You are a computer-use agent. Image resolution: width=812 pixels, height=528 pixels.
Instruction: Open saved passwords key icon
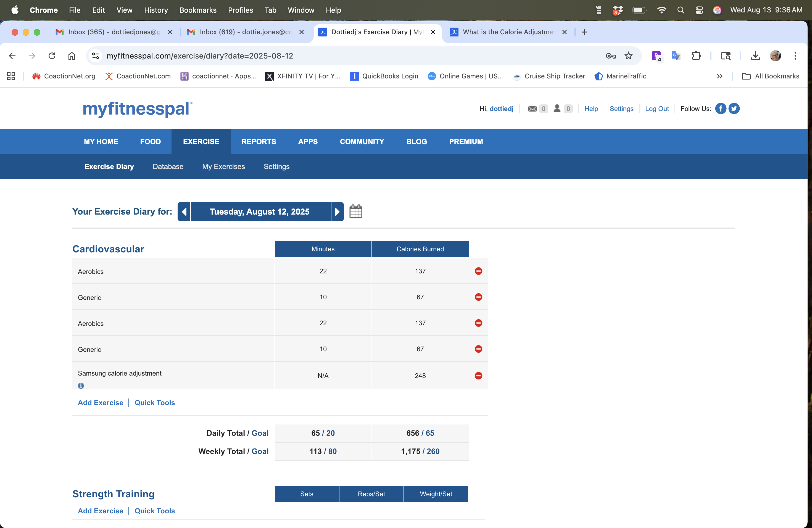[x=611, y=56]
